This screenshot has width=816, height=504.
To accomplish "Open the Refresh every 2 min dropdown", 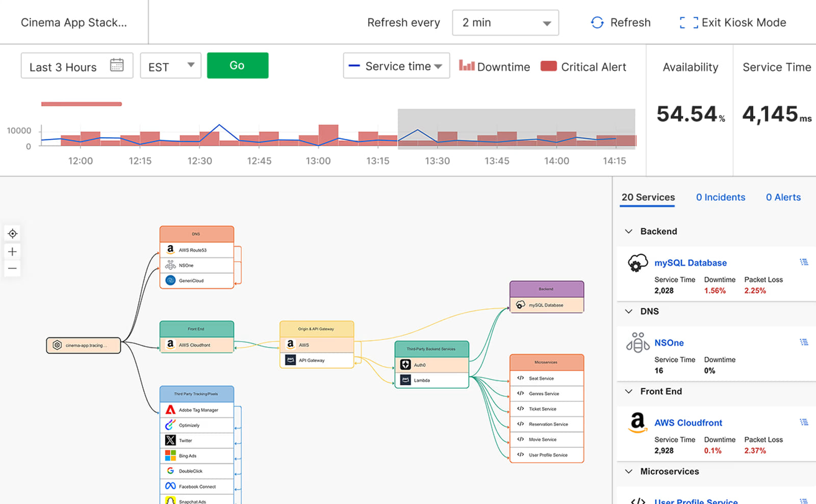I will point(505,22).
